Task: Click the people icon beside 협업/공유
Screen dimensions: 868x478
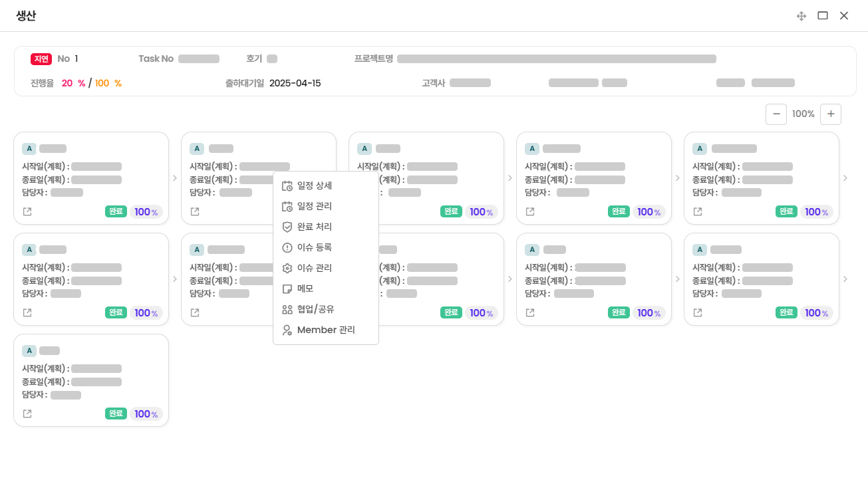Action: point(287,309)
